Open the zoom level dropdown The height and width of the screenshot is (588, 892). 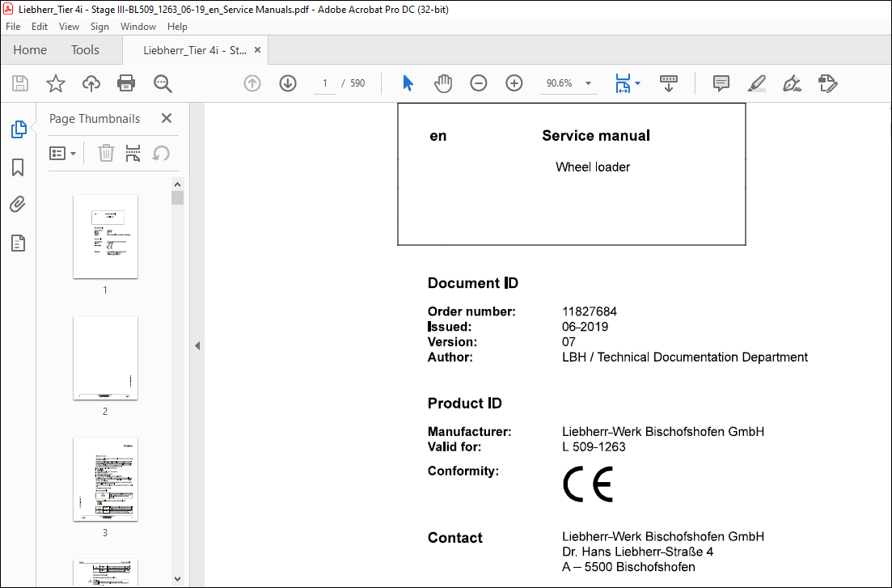(588, 83)
